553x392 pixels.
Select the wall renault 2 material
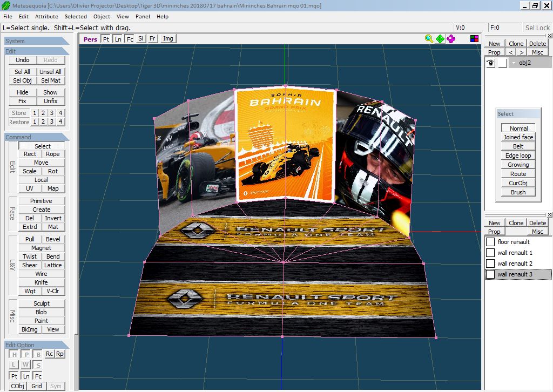tap(515, 263)
